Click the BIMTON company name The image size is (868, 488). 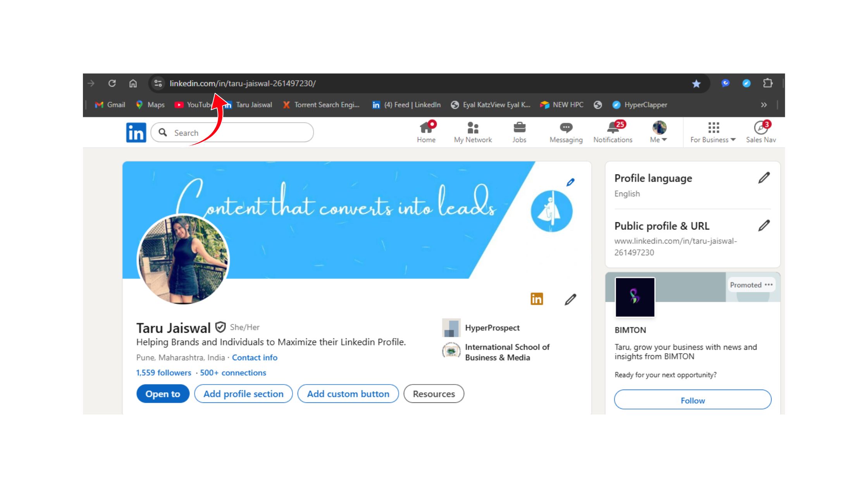click(630, 330)
